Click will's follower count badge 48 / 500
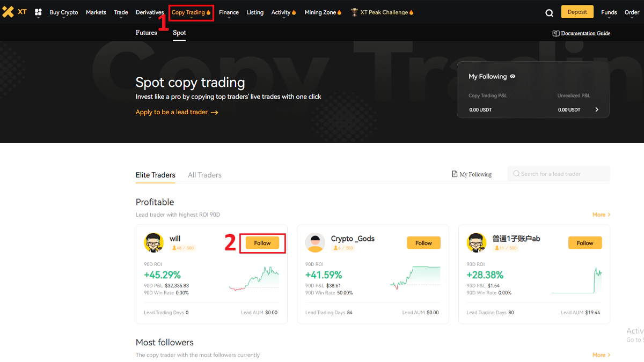The height and width of the screenshot is (362, 644). (182, 248)
